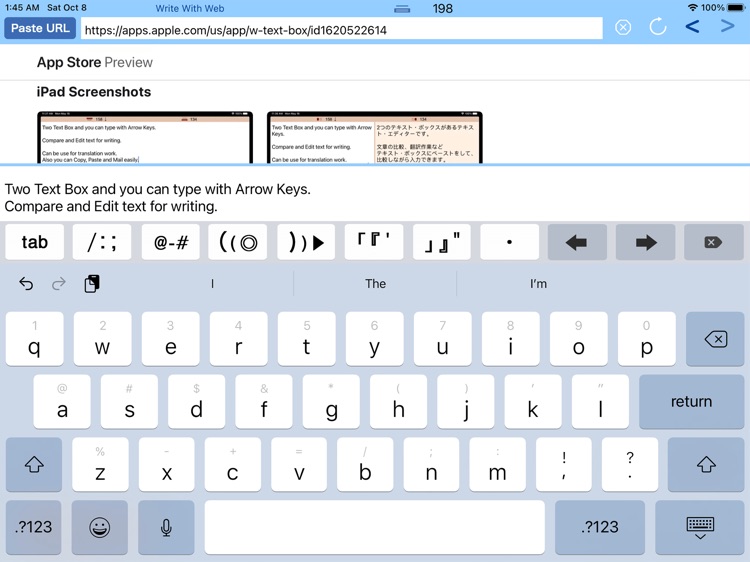Choose the suggestion 'The'
This screenshot has width=750, height=562.
[375, 284]
